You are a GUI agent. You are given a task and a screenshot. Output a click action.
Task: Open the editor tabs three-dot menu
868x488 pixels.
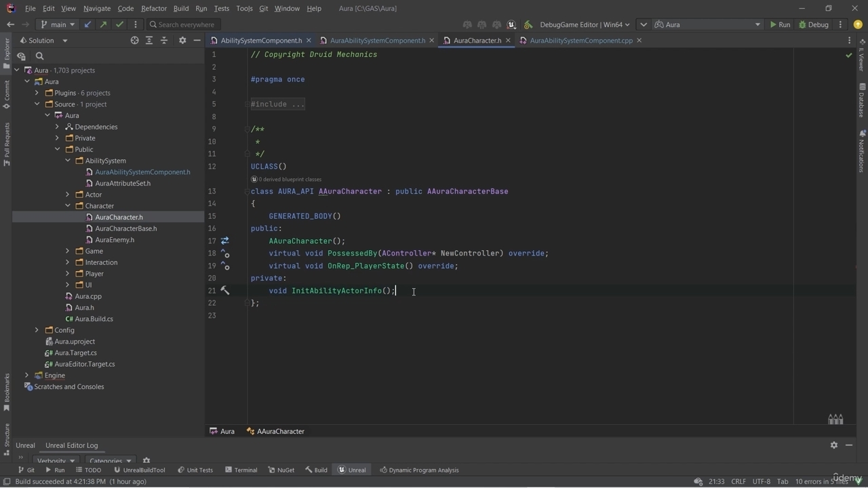[x=849, y=41]
